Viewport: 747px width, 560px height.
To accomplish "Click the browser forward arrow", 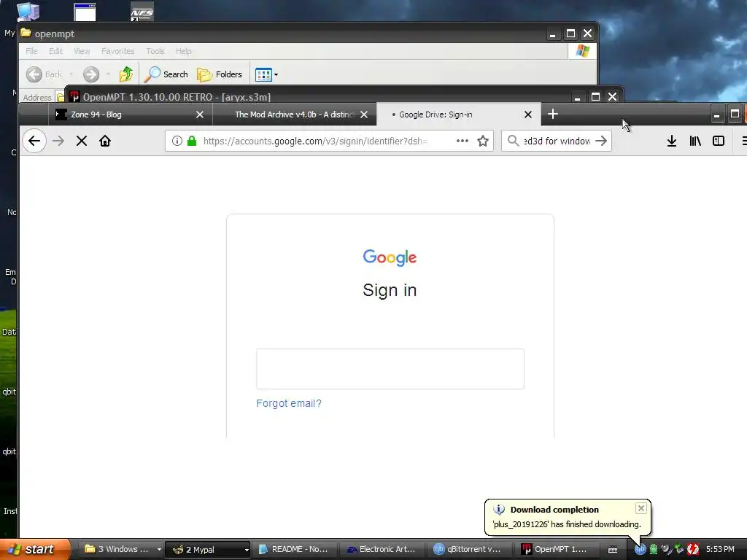I will [58, 141].
